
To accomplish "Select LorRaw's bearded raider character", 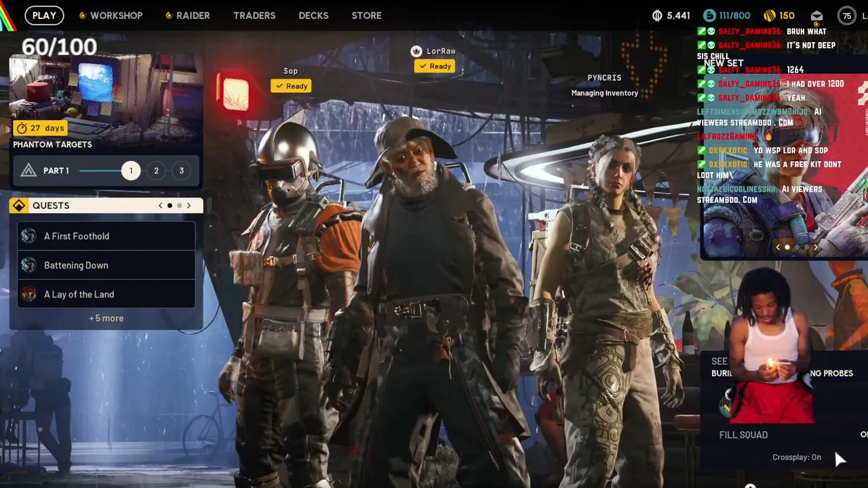I will tap(427, 298).
